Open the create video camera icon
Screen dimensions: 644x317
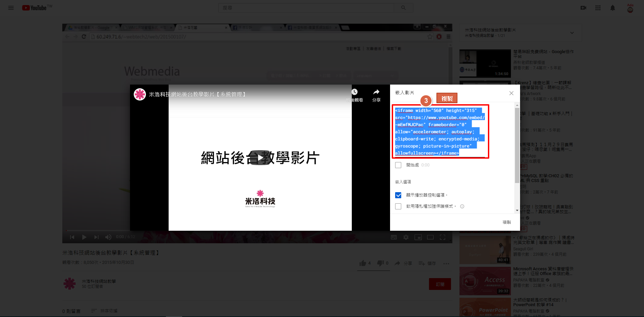pos(583,8)
